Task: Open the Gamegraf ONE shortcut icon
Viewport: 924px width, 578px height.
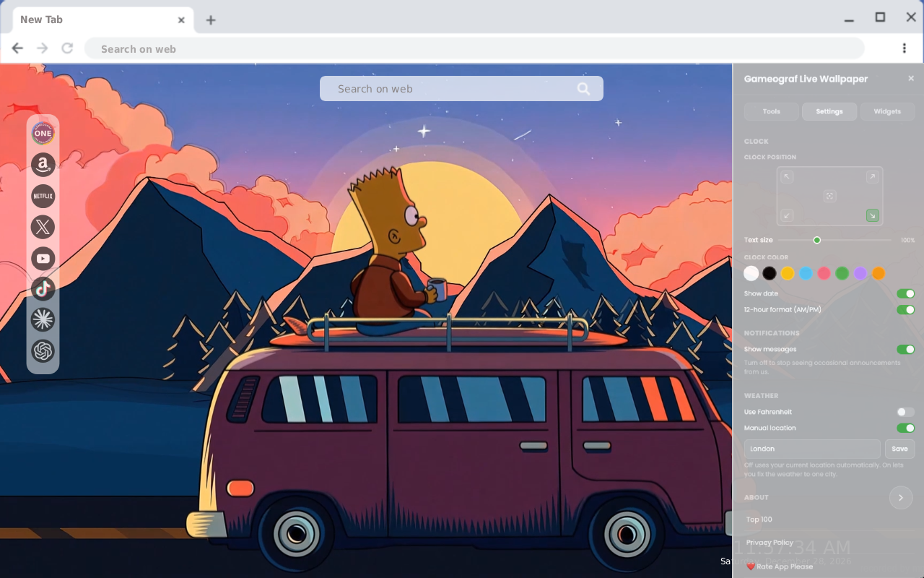Action: [x=43, y=133]
